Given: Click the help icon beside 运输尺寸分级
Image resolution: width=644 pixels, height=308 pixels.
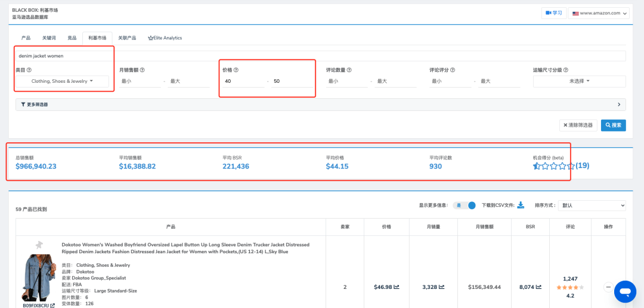Looking at the screenshot, I should pos(565,70).
